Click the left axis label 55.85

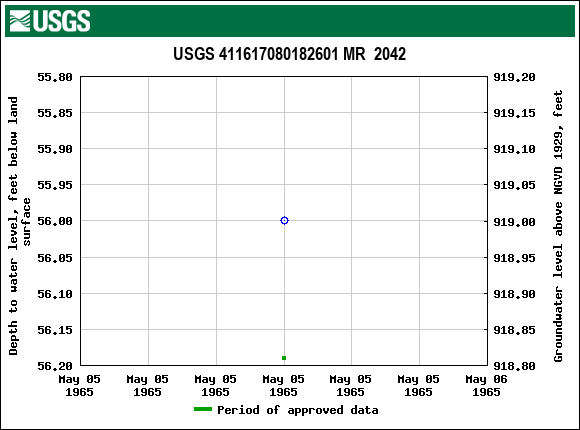click(55, 113)
